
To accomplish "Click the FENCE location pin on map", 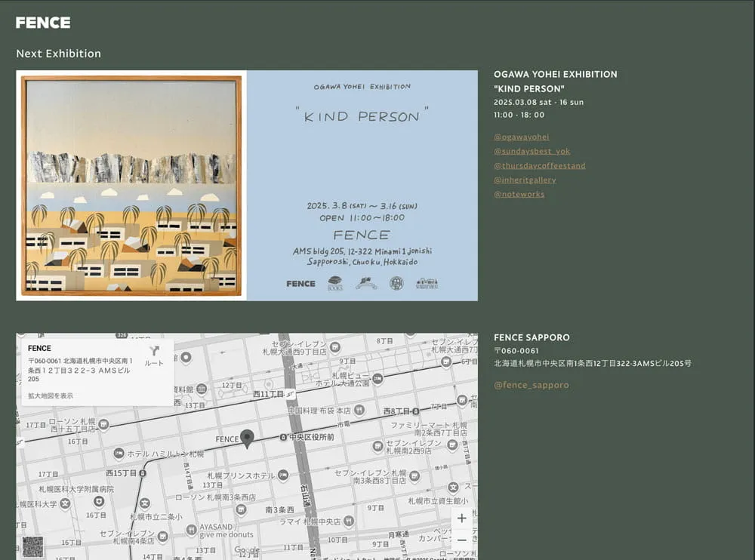I will coord(246,438).
